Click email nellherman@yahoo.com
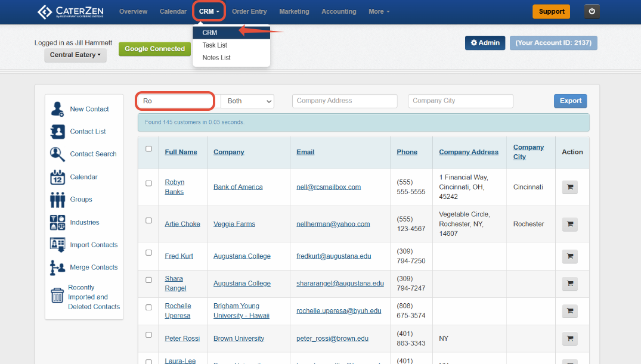Image resolution: width=641 pixels, height=364 pixels. [333, 224]
